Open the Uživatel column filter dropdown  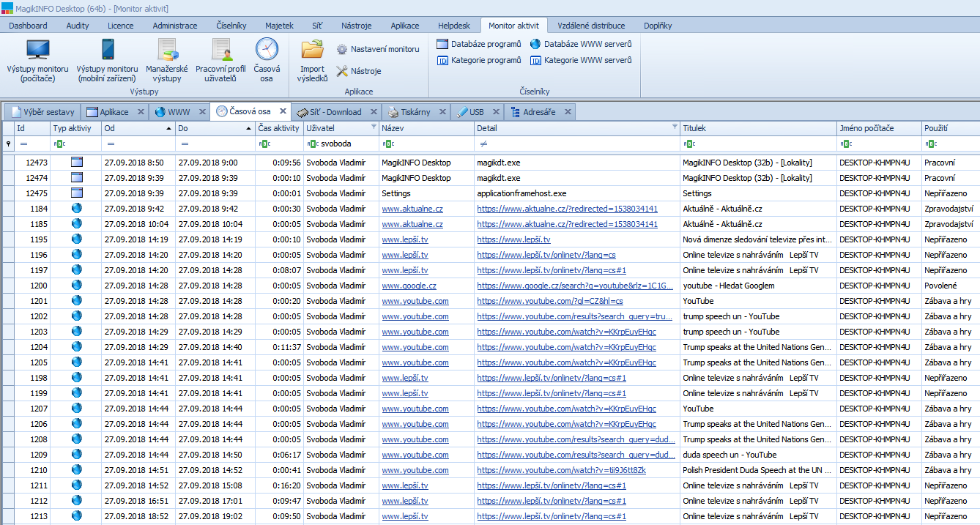tap(374, 127)
